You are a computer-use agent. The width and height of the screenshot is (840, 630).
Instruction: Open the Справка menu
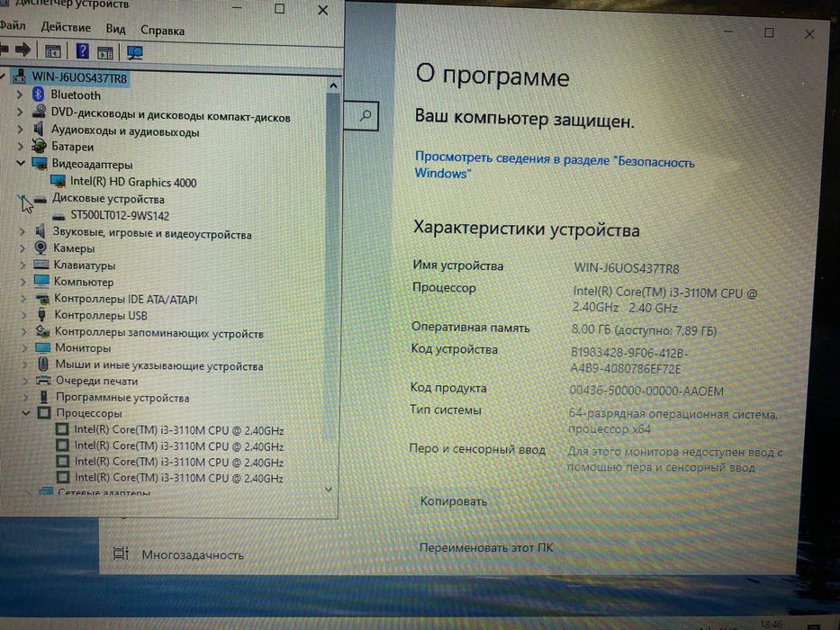(162, 31)
